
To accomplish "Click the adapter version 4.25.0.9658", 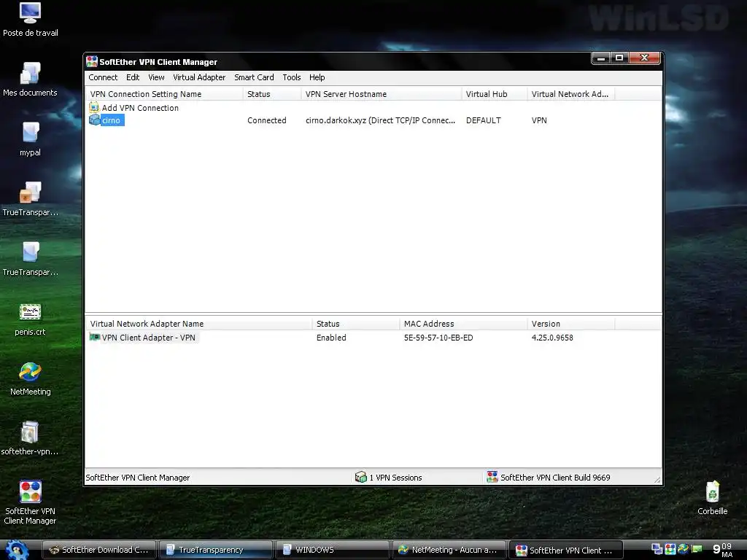I will (552, 337).
